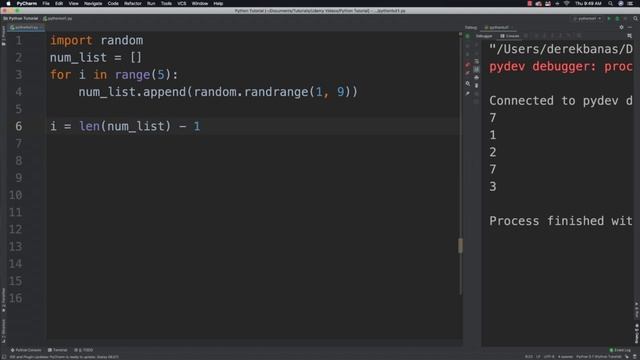Open the Terminal tool window

[x=58, y=350]
